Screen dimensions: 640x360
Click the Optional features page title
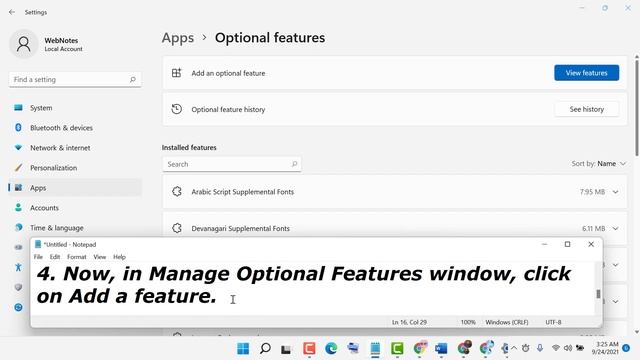(270, 38)
